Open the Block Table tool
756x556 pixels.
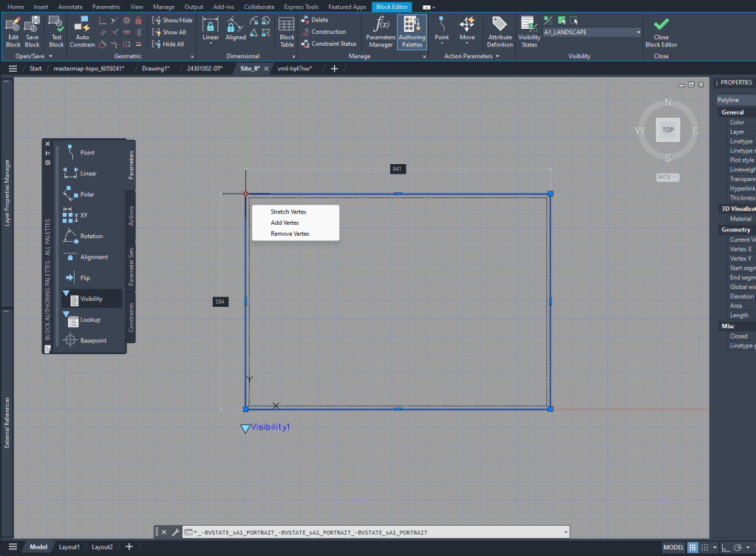point(287,31)
